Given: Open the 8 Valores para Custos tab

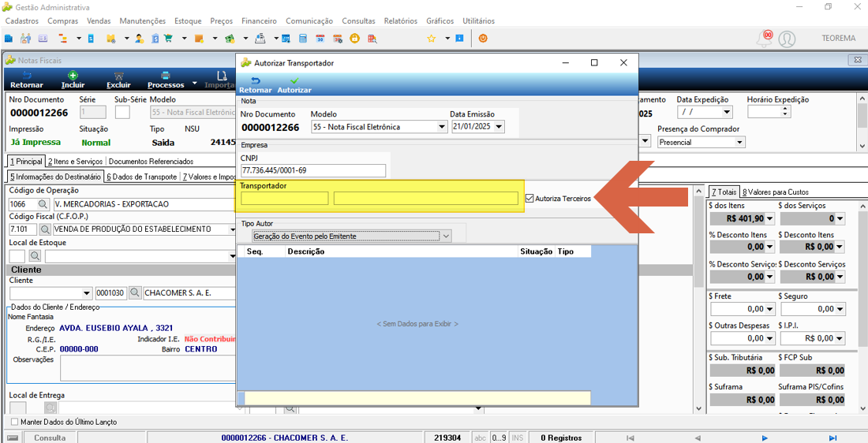Looking at the screenshot, I should (776, 192).
